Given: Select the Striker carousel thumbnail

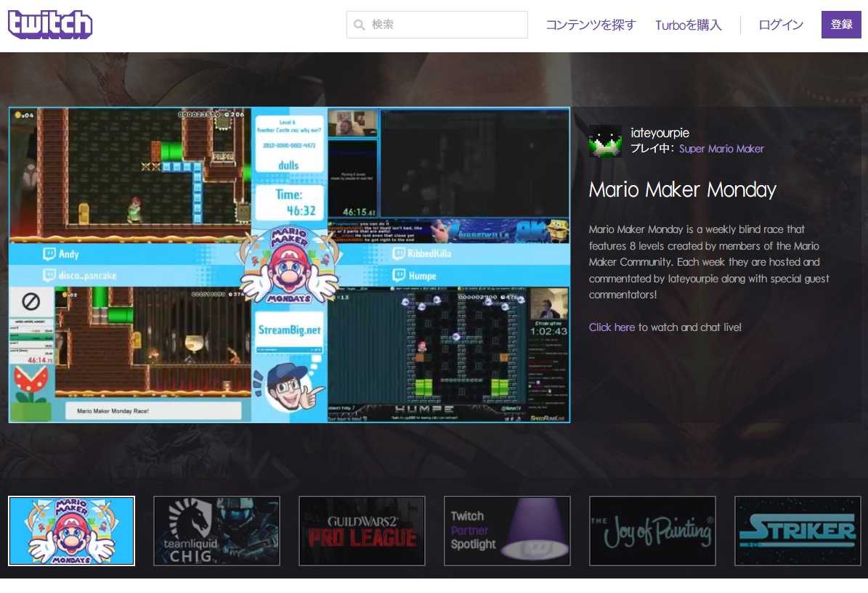Looking at the screenshot, I should (x=798, y=531).
